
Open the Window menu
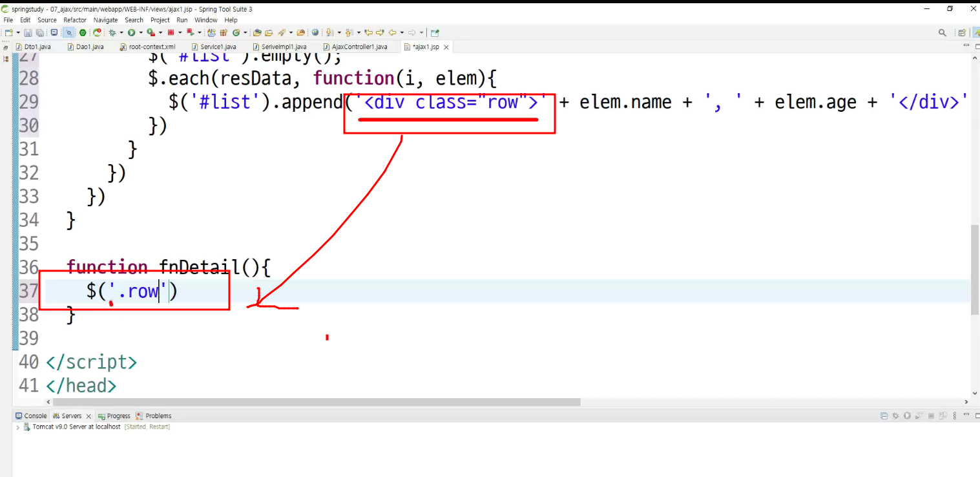(x=206, y=20)
